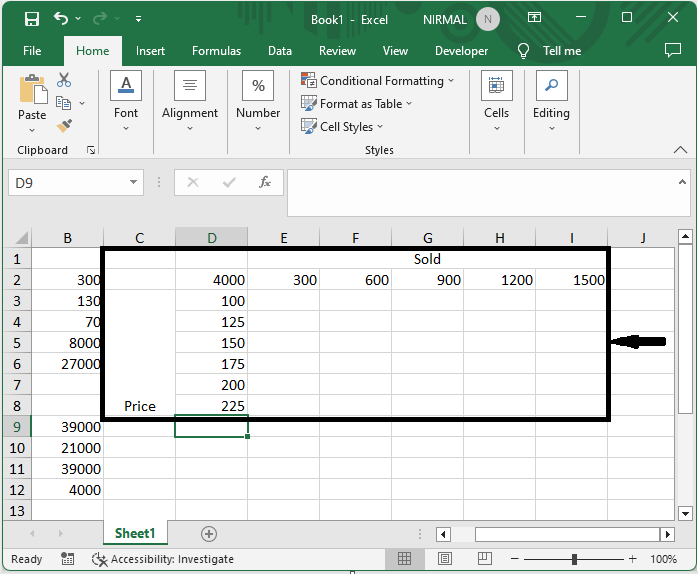Select Normal view in status bar
Viewport: 698px width, 574px height.
(405, 559)
